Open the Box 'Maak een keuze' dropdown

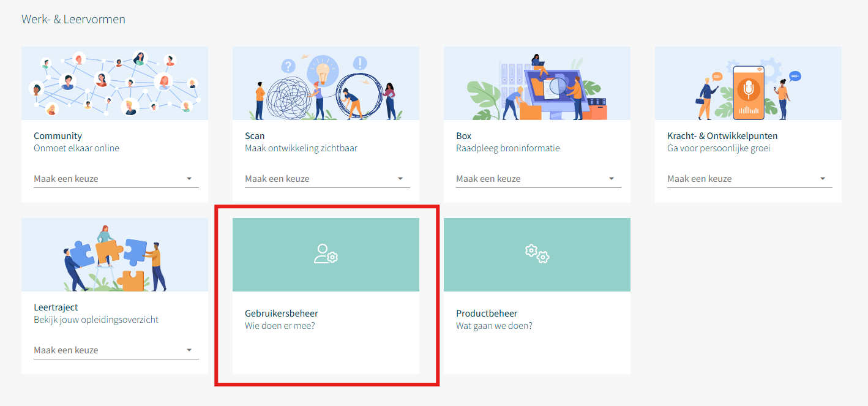[538, 179]
